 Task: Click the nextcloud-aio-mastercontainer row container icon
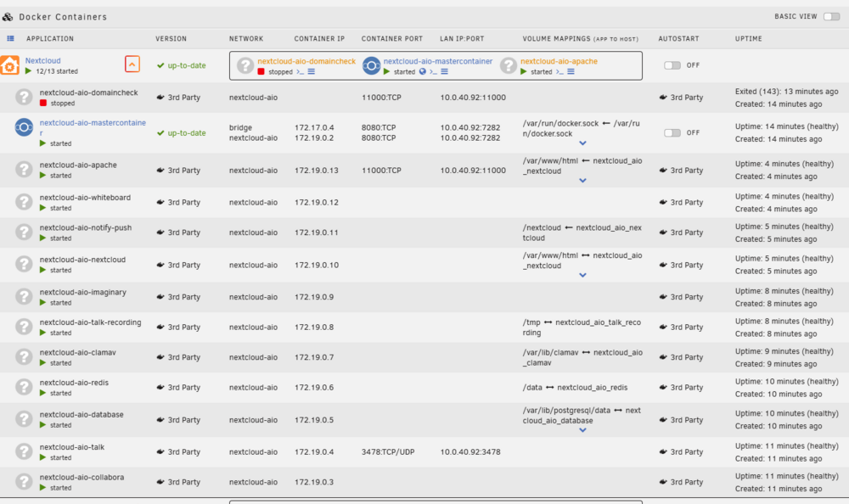pos(24,127)
